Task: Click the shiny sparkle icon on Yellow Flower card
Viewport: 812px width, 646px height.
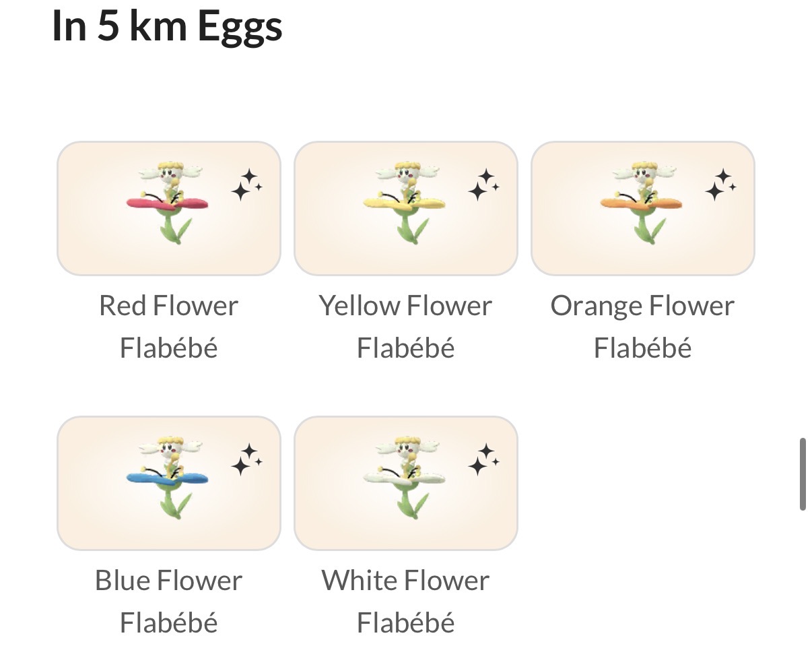Action: tap(483, 185)
